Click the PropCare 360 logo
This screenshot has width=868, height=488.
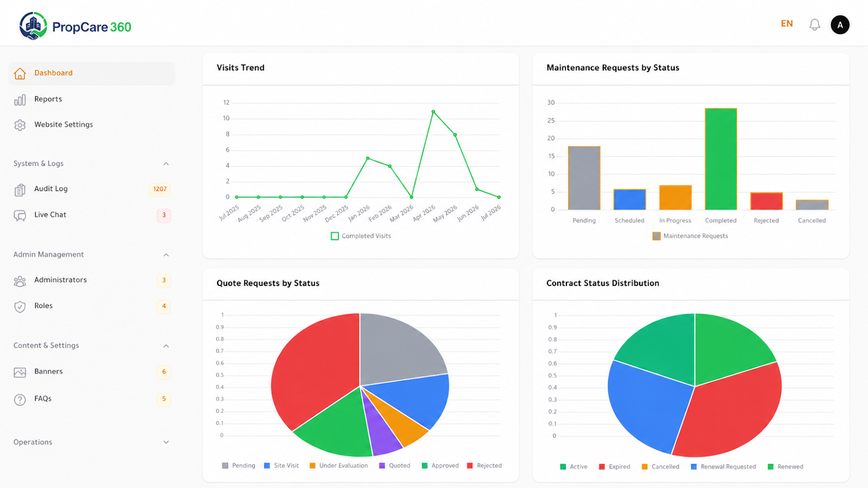[x=75, y=26]
